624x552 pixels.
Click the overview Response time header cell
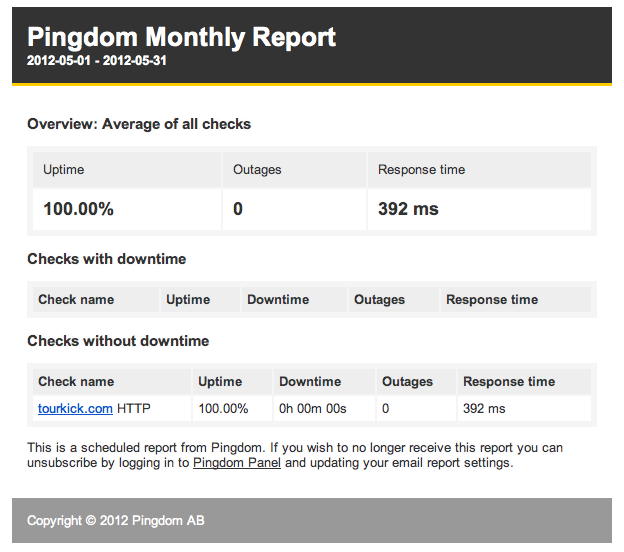coord(479,170)
